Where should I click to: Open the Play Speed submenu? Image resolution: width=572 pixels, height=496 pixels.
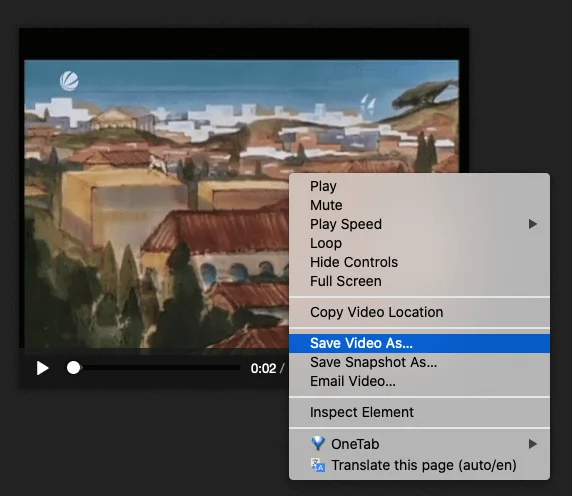pyautogui.click(x=419, y=224)
